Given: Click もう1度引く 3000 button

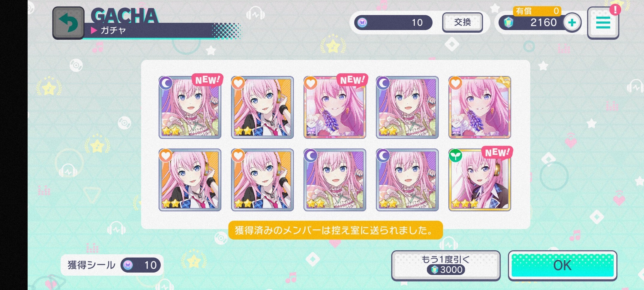Looking at the screenshot, I should (x=446, y=265).
